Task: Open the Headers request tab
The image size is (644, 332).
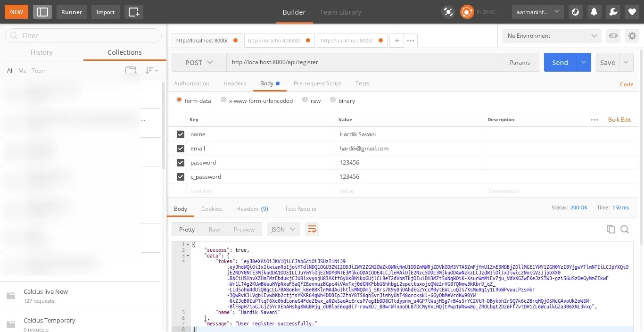Action: click(234, 83)
